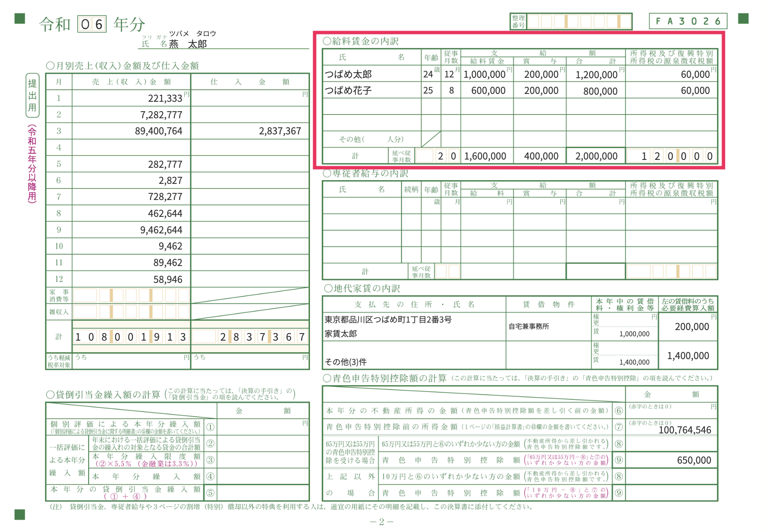Click salary subtotal 1,600,000
The width and height of the screenshot is (769, 532).
coord(485,156)
